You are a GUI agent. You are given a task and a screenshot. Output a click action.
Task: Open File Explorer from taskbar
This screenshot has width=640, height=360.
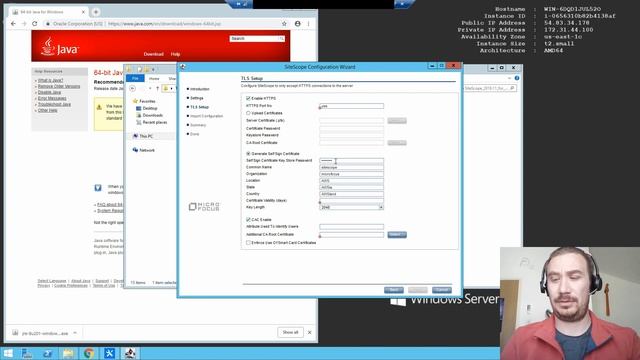tap(68, 353)
